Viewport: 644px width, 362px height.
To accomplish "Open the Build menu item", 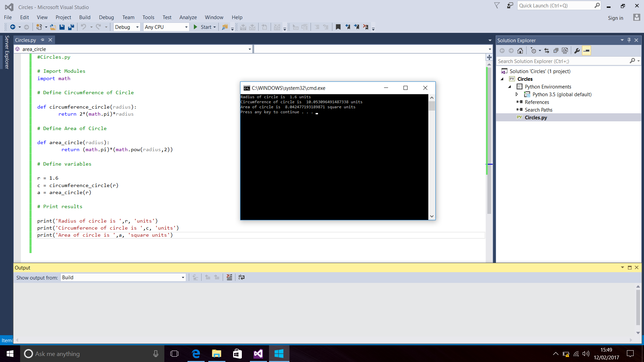I will 85,17.
